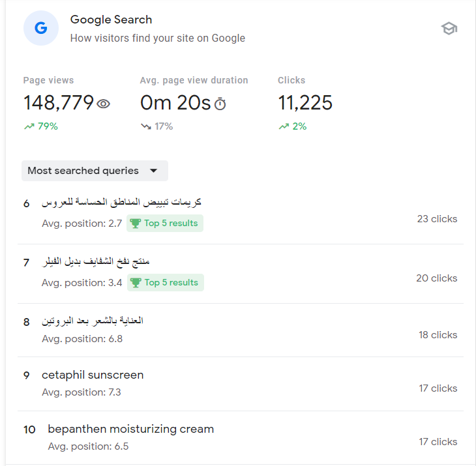Click the Arabic query ranked number 8
The height and width of the screenshot is (466, 476).
(x=93, y=321)
